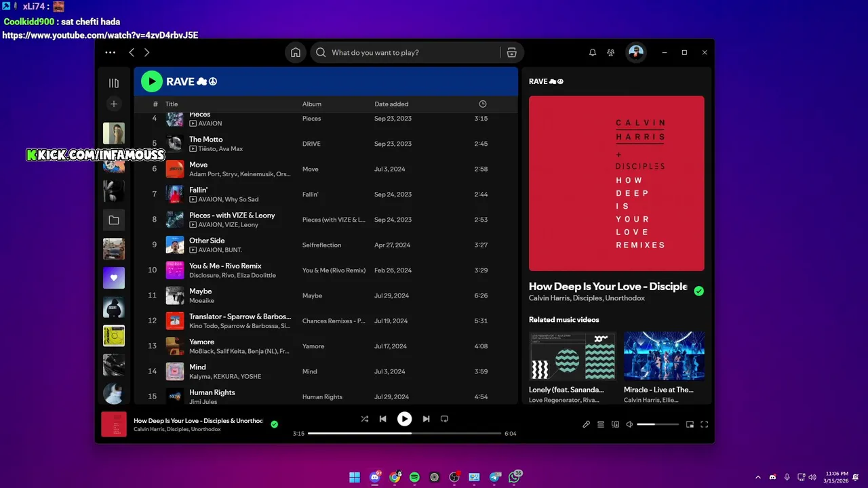Viewport: 868px width, 488px height.
Task: Open the Spotify three-dot menu
Action: (111, 52)
